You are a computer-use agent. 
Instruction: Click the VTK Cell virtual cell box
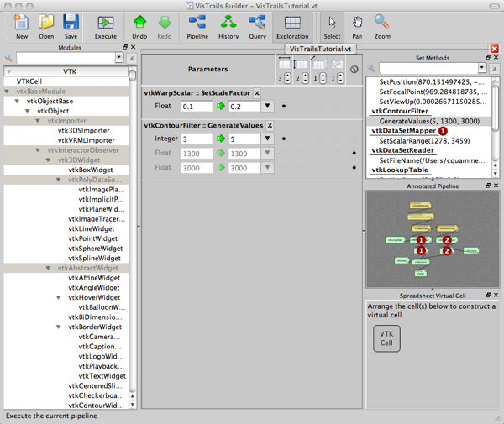386,338
